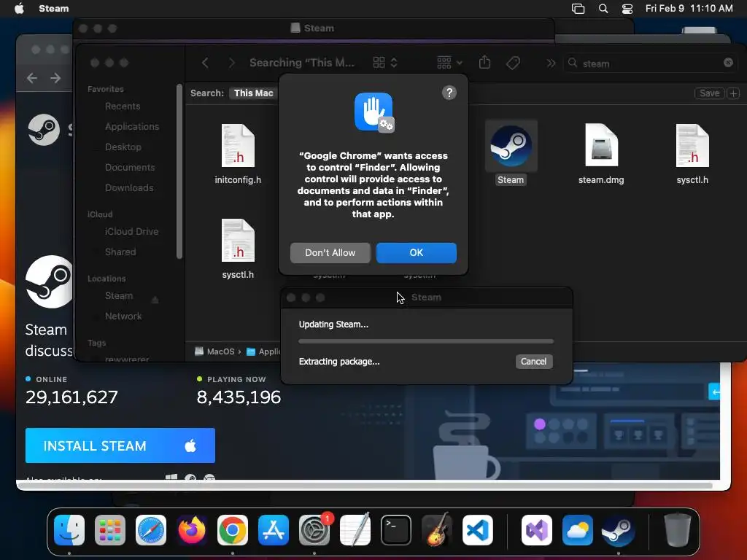Screen dimensions: 747x560
Task: Open Desktop in the Finder sidebar
Action: pyautogui.click(x=123, y=147)
